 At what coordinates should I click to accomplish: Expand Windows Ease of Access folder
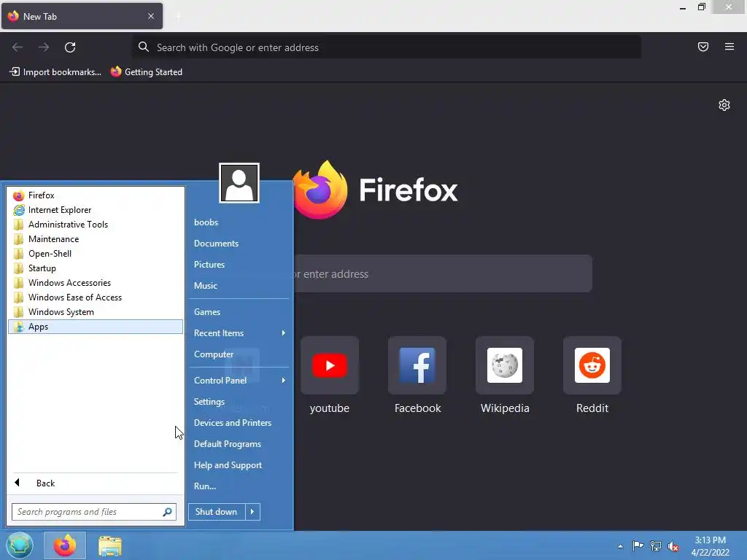pyautogui.click(x=96, y=297)
